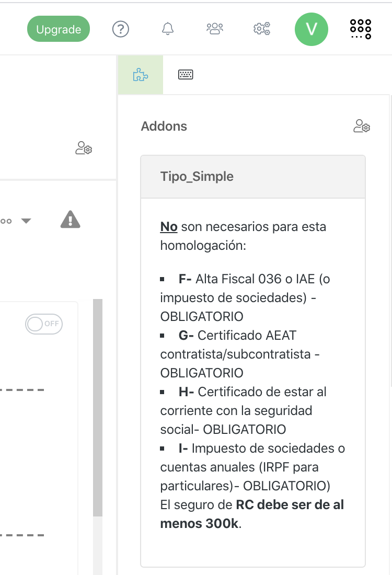Open the help question mark icon

[121, 29]
